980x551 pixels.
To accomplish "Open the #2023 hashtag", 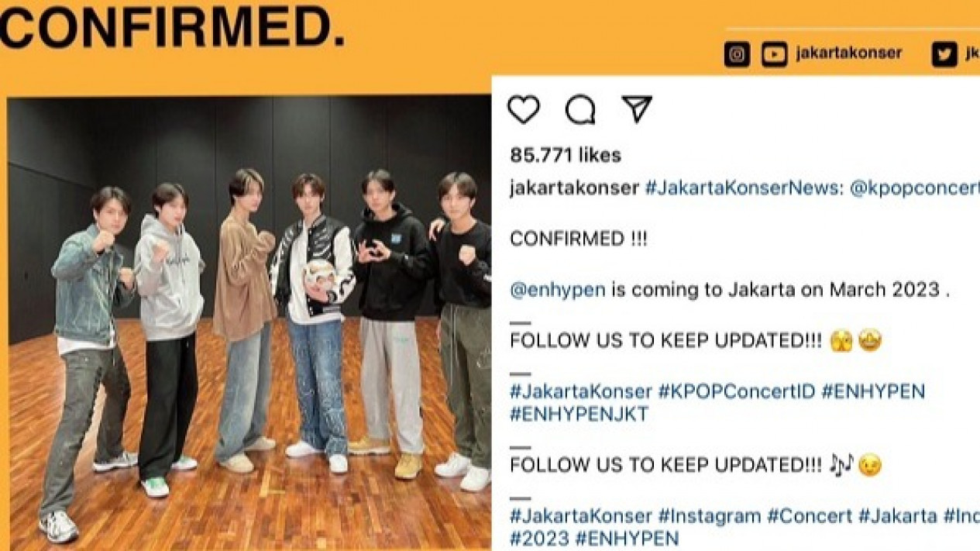I will coord(535,539).
